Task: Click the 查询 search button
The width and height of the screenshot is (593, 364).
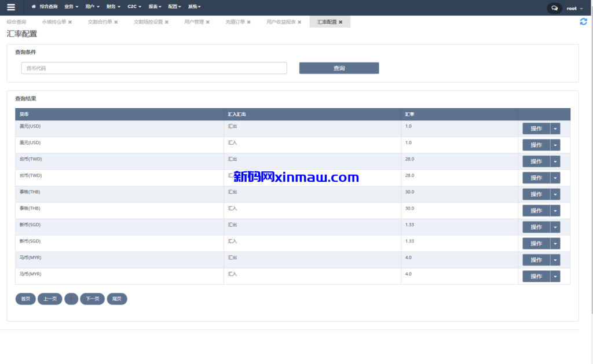Action: 339,68
